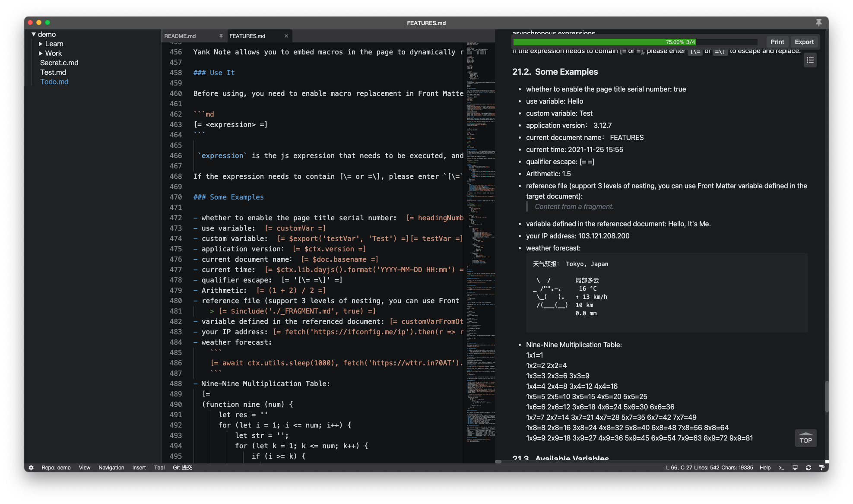This screenshot has width=853, height=504.
Task: Click the Help icon in status bar
Action: click(764, 467)
